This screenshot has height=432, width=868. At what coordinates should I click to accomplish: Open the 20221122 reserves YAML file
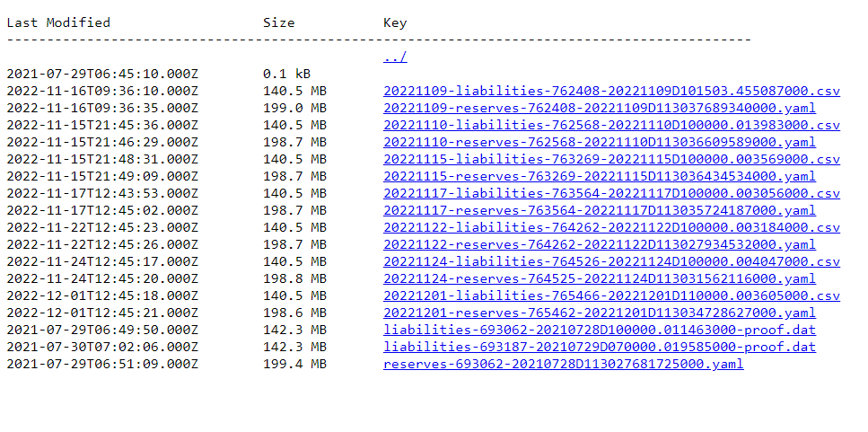599,244
